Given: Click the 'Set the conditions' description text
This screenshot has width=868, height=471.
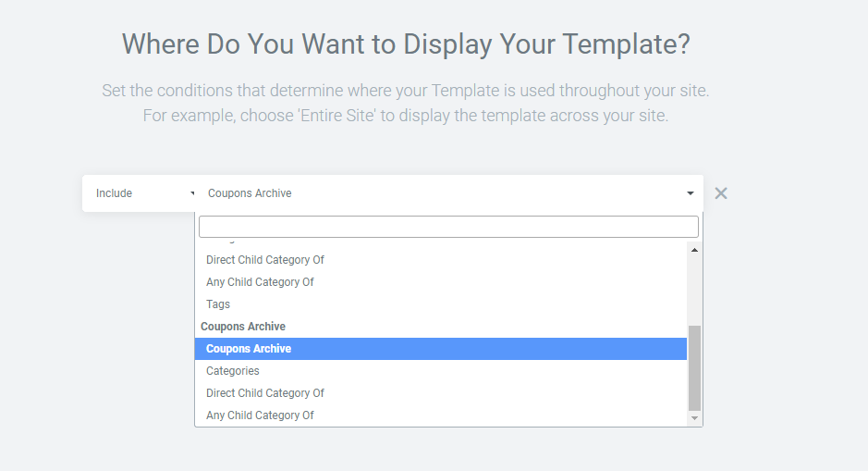Looking at the screenshot, I should point(406,103).
